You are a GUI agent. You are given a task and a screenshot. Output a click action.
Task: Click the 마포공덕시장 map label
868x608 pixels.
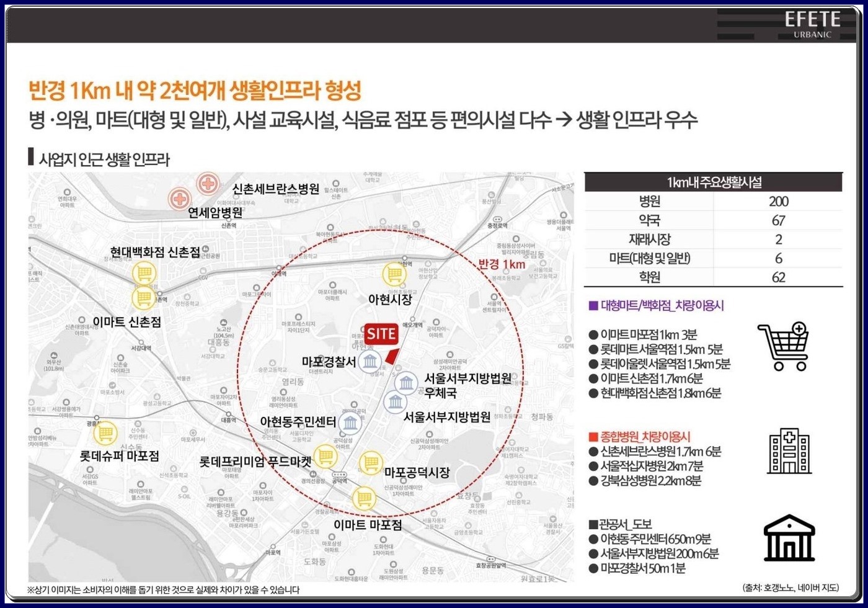point(417,472)
